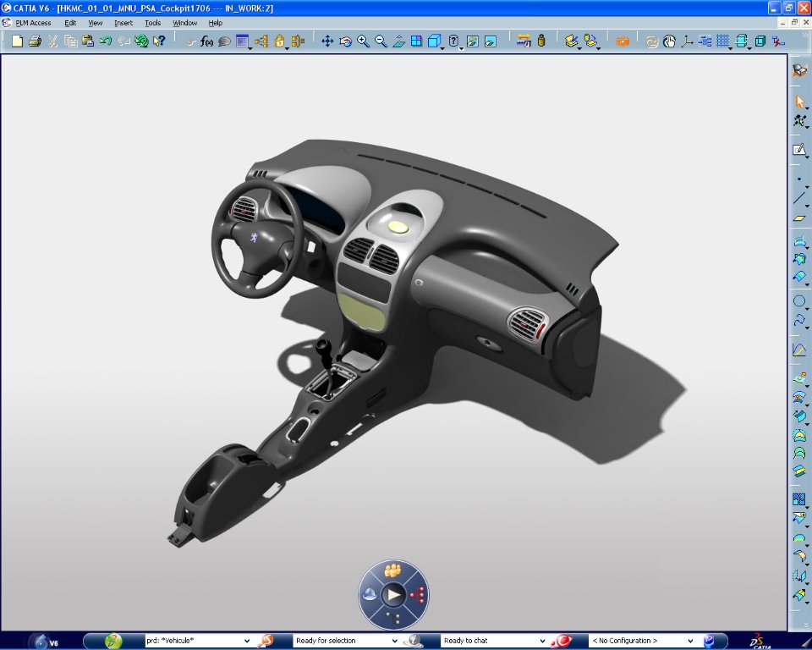Open the Tools menu
The height and width of the screenshot is (650, 812).
click(151, 22)
